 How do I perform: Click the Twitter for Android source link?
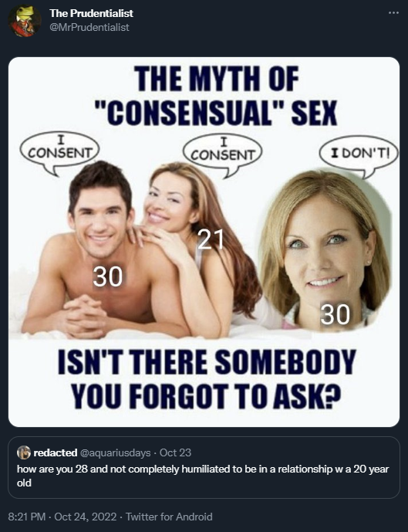(169, 517)
